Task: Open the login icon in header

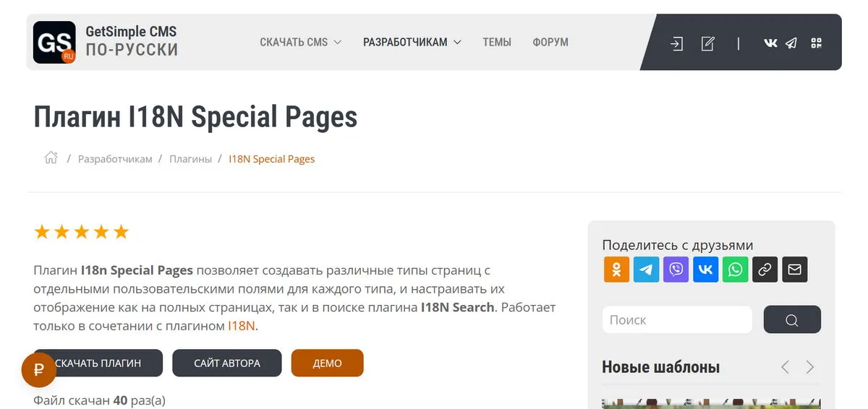Action: coord(676,43)
